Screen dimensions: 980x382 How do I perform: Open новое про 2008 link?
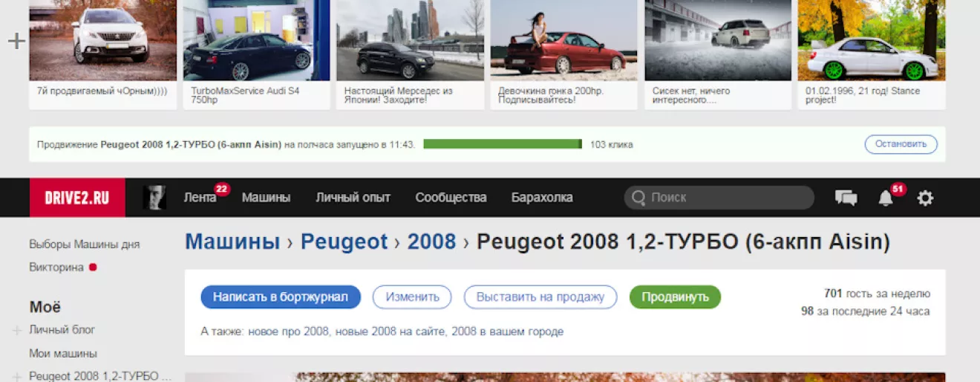coord(288,331)
